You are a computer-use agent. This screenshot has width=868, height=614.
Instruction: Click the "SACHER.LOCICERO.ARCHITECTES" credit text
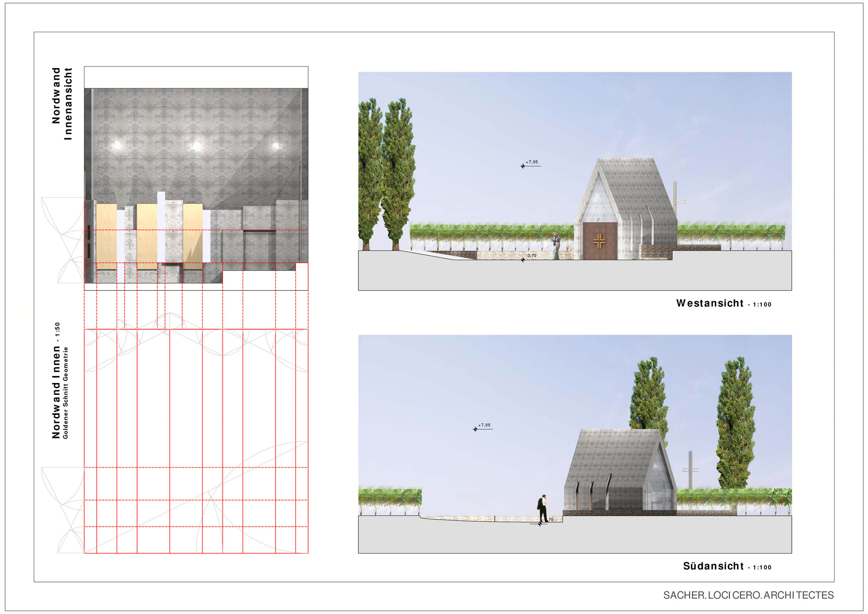(x=748, y=595)
